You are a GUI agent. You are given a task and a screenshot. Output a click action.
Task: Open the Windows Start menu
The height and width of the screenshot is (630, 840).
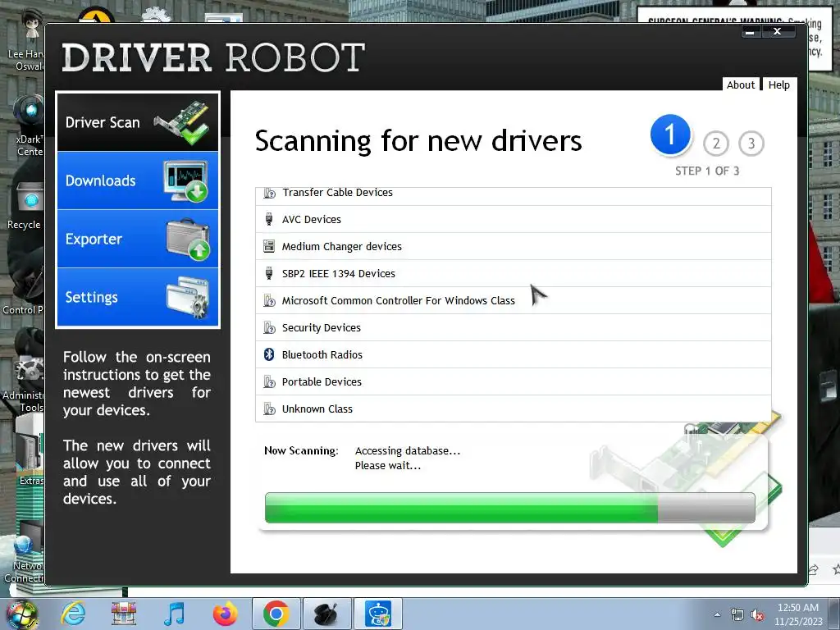[x=22, y=615]
